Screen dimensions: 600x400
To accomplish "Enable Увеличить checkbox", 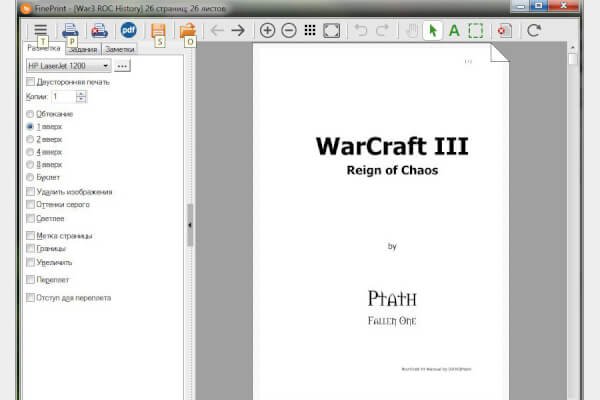I will click(30, 262).
